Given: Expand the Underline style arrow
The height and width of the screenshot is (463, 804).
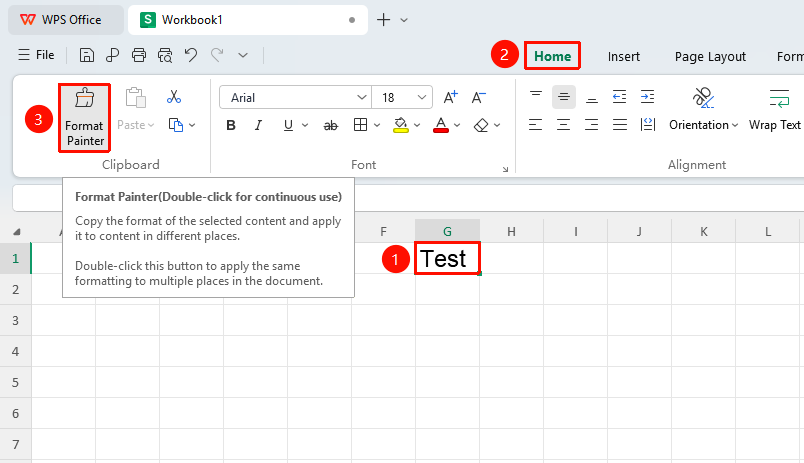Looking at the screenshot, I should tap(305, 125).
